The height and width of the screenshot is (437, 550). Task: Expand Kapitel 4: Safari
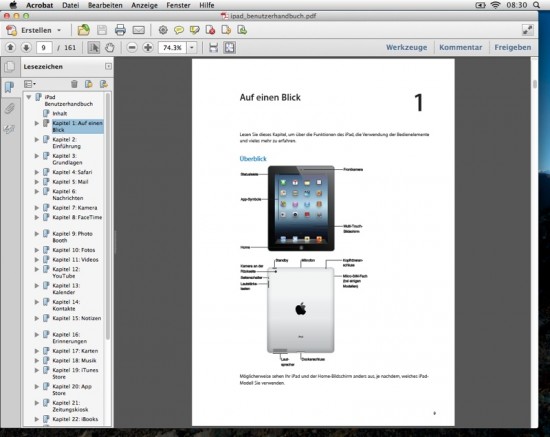(36, 172)
